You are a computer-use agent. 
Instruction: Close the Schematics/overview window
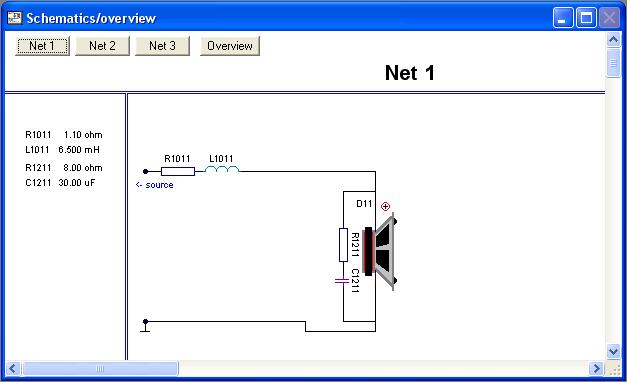pos(609,18)
